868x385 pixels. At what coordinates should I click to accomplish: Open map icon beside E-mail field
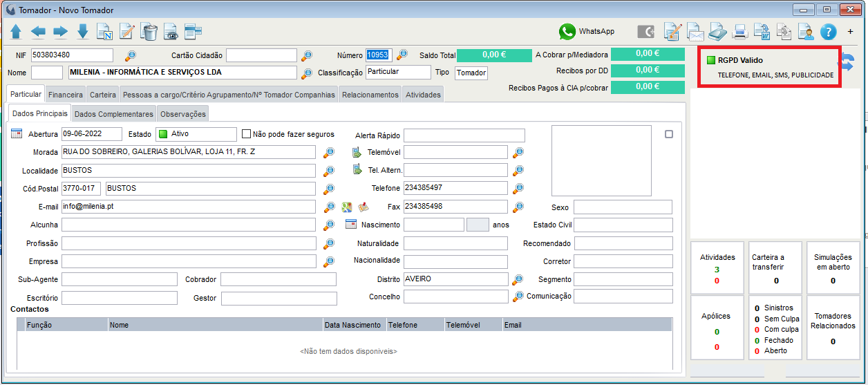click(x=348, y=207)
